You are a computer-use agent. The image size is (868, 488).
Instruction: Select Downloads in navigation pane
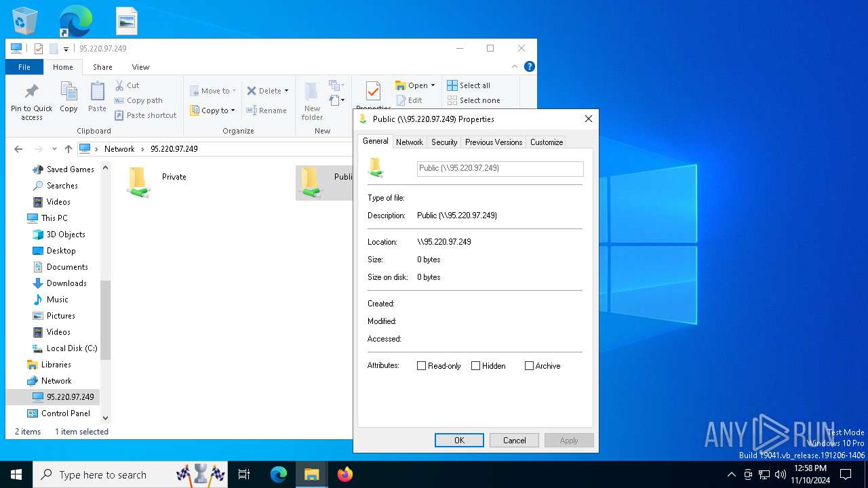pyautogui.click(x=60, y=283)
